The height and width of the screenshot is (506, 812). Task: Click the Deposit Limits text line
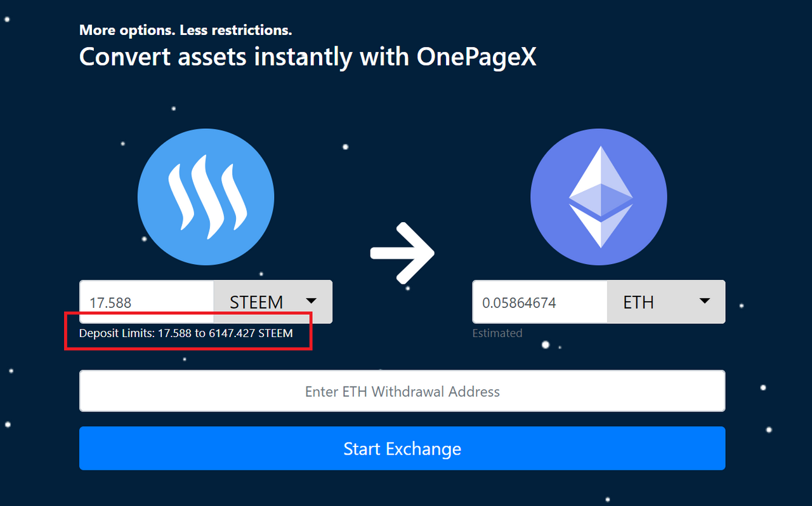pyautogui.click(x=186, y=333)
